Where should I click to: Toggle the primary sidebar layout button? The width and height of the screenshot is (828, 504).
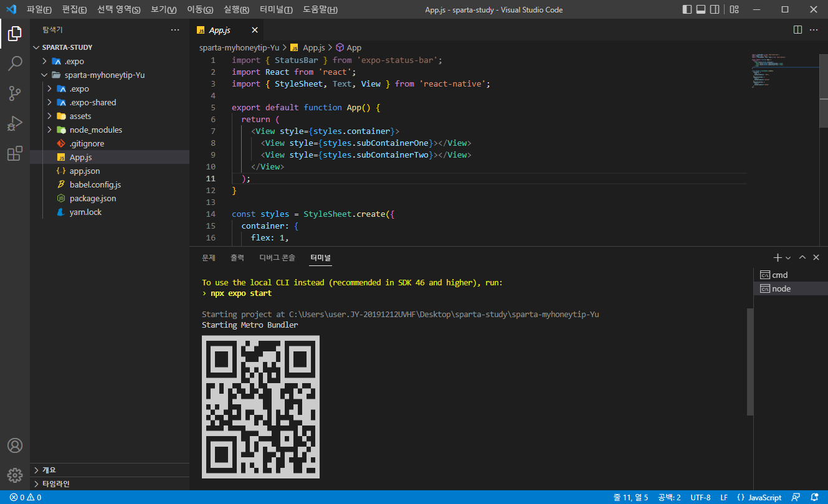click(687, 9)
